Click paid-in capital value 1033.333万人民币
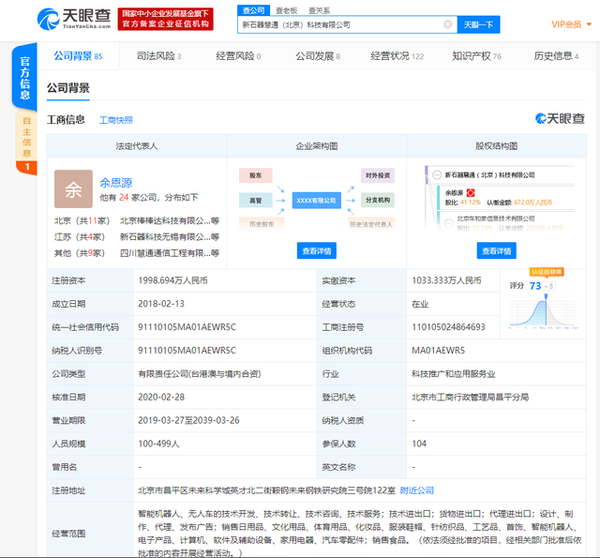 [x=446, y=281]
